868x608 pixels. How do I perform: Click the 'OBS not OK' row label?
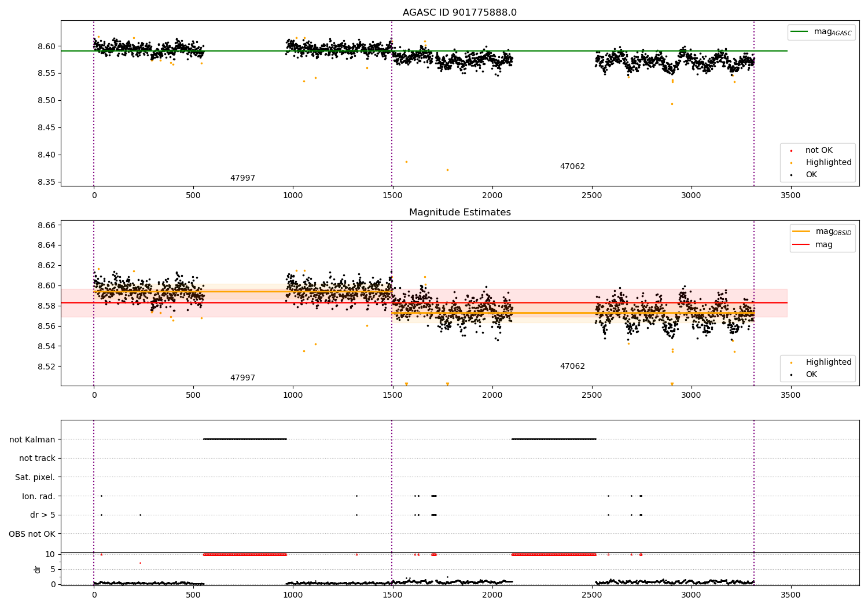point(32,534)
